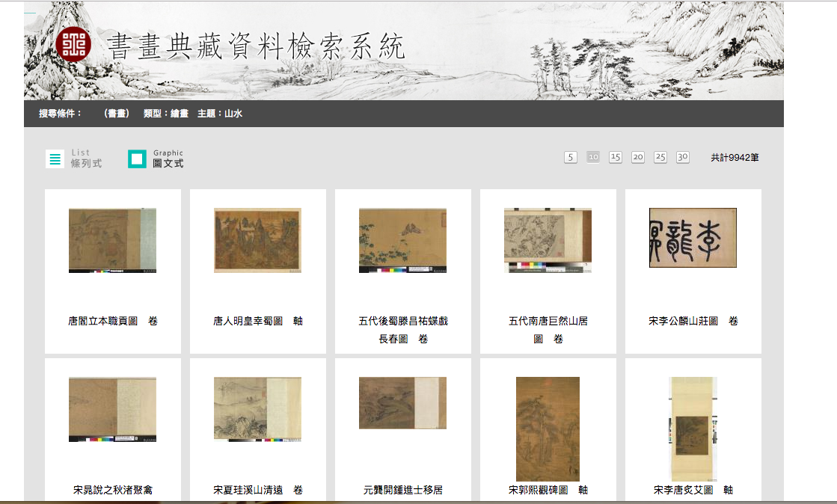
Task: Switch to List 條列式 view
Action: 73,159
